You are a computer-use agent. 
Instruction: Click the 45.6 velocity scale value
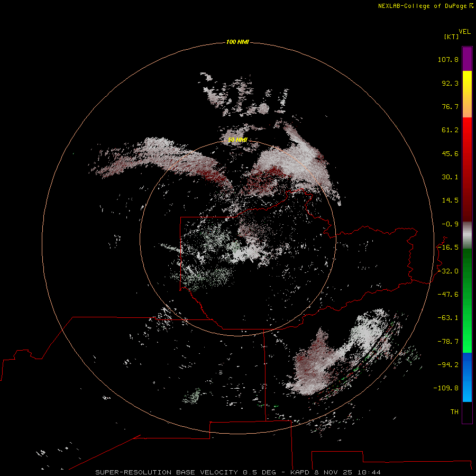pos(450,153)
